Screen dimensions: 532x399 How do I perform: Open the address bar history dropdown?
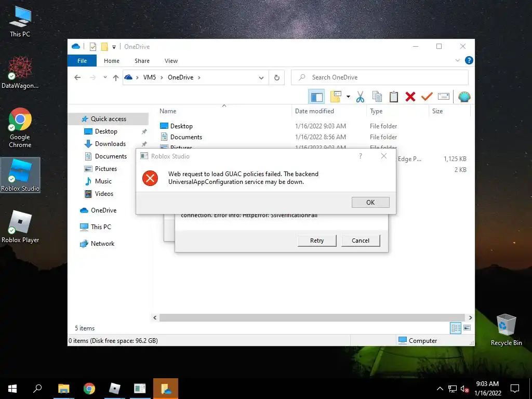(261, 78)
